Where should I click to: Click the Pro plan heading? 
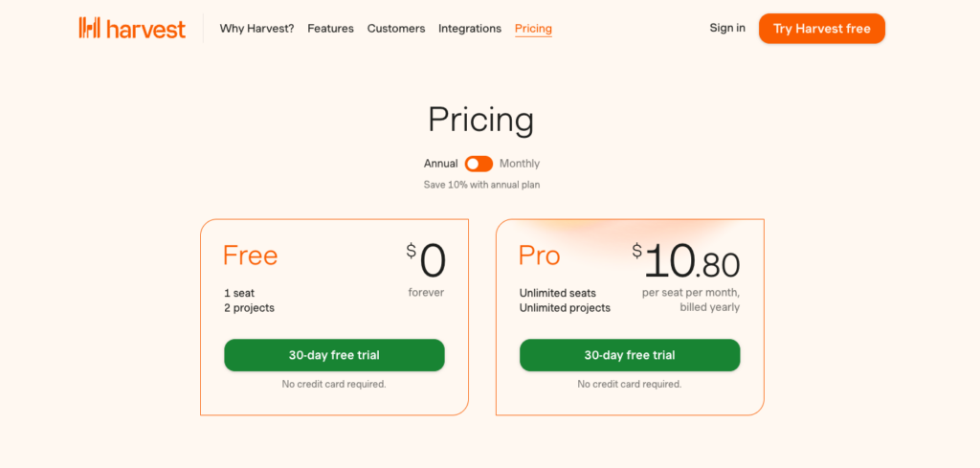(x=539, y=256)
